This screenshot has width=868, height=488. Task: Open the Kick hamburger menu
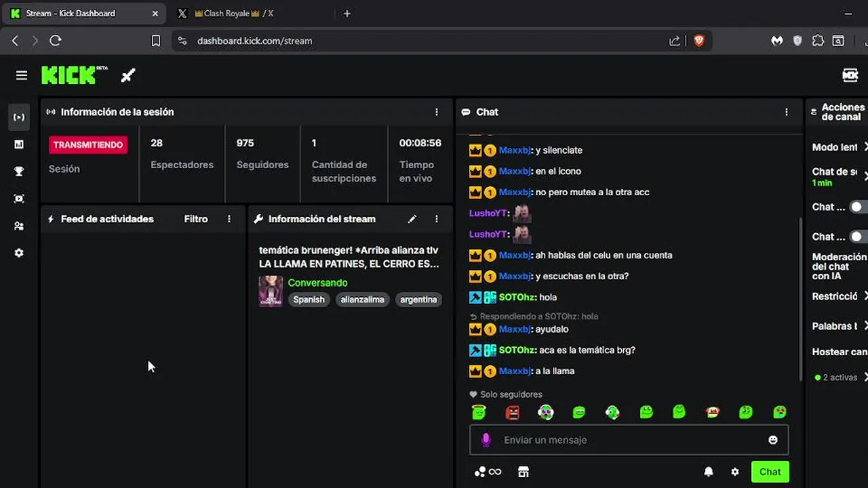pyautogui.click(x=22, y=76)
